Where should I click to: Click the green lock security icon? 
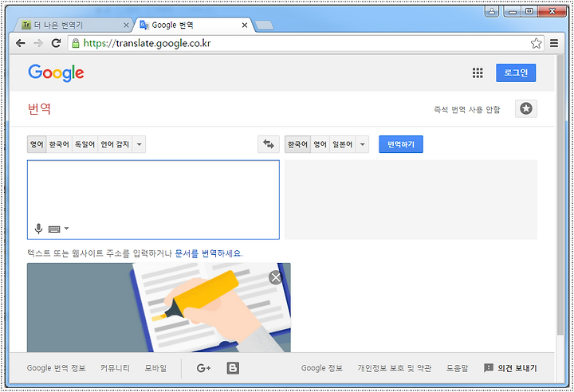click(76, 43)
